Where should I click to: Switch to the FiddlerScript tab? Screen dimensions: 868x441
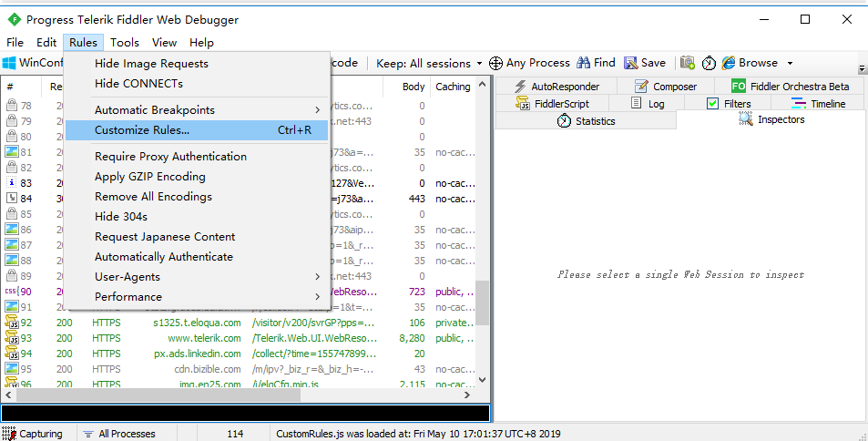553,104
